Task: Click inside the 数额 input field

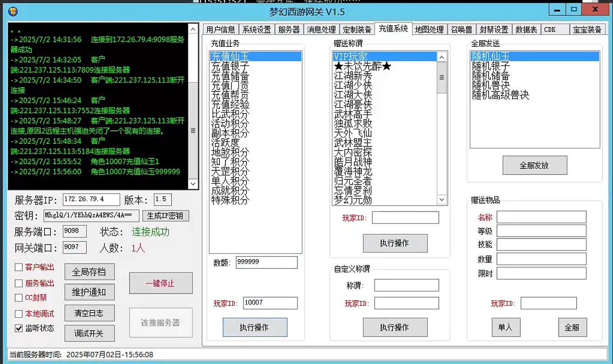Action: pos(266,262)
